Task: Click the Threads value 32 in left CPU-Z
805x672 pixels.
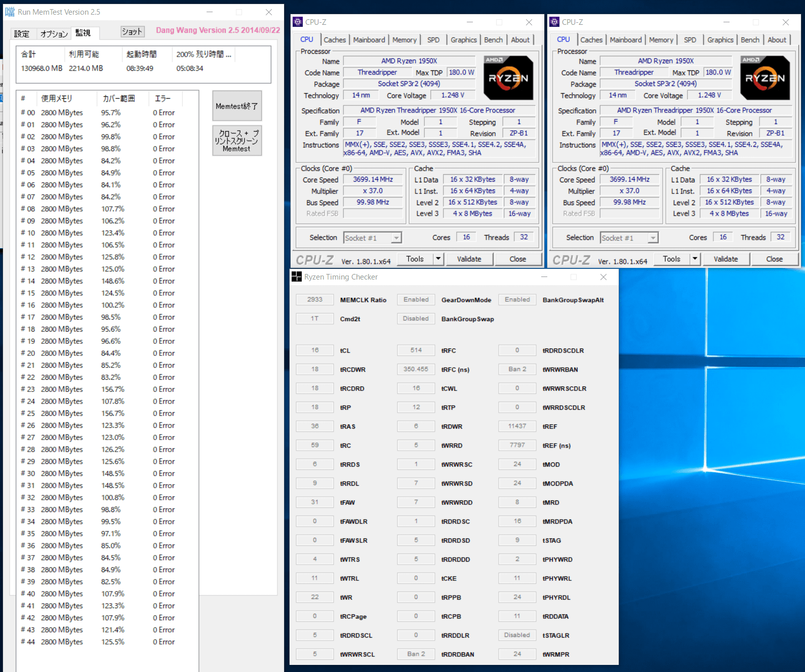Action: 524,237
